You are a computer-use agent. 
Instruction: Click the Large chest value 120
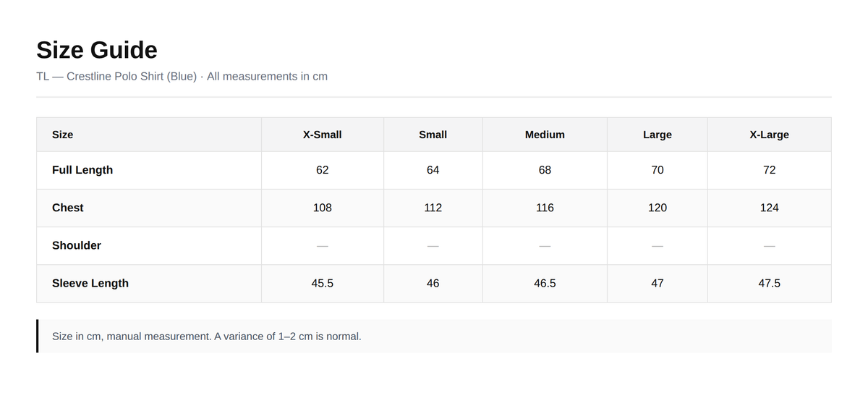pyautogui.click(x=658, y=208)
